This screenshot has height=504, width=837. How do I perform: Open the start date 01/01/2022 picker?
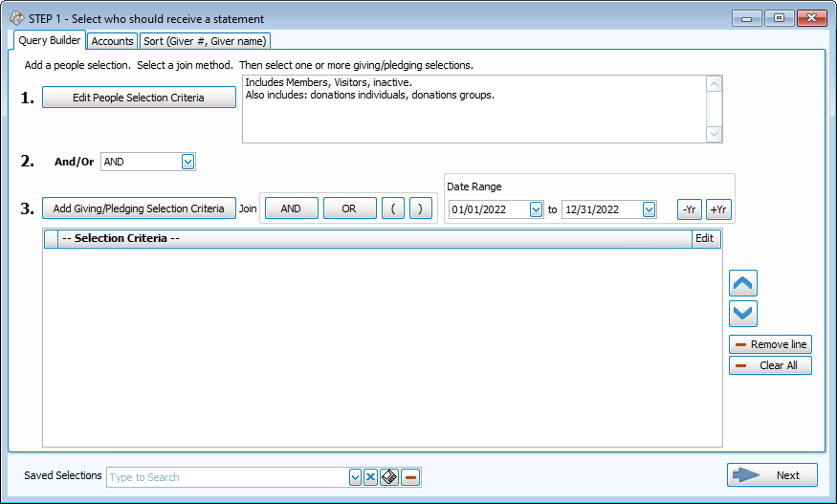[536, 209]
